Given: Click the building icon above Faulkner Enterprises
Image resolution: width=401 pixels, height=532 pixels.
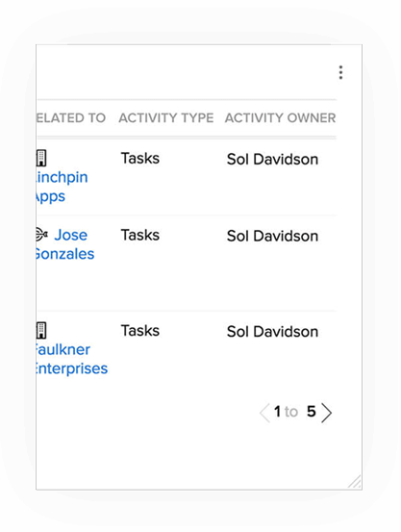Looking at the screenshot, I should (41, 331).
